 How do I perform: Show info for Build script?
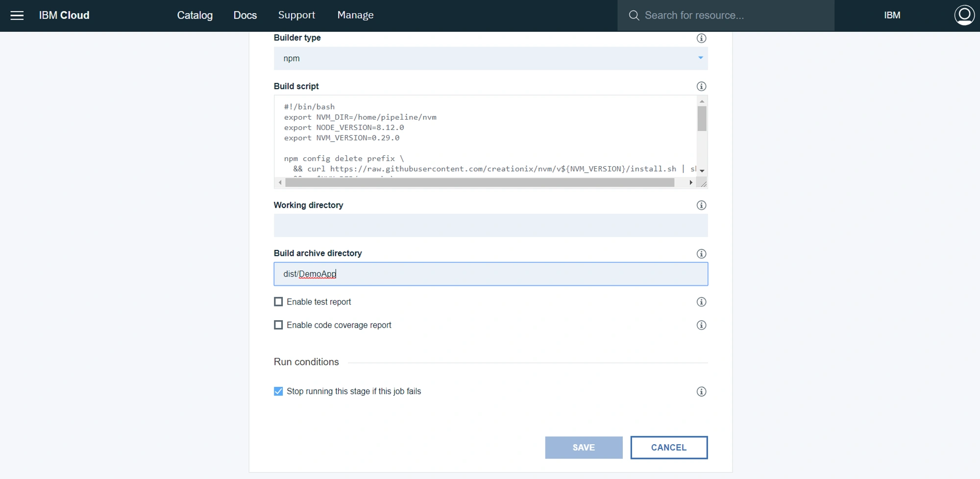click(x=701, y=86)
